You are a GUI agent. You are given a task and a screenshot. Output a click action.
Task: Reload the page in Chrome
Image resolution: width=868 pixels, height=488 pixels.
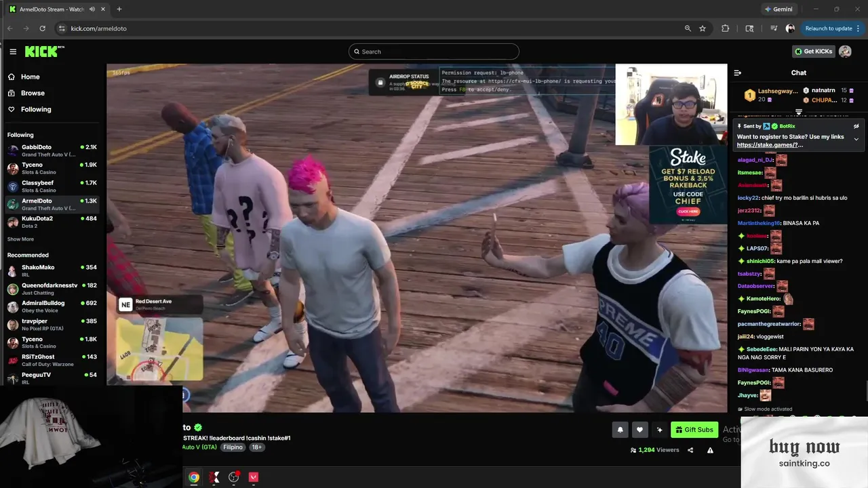(42, 28)
